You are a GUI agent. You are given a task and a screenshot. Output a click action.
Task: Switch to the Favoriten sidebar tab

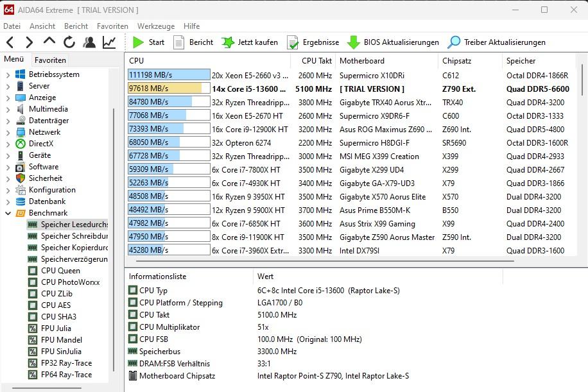(x=50, y=60)
